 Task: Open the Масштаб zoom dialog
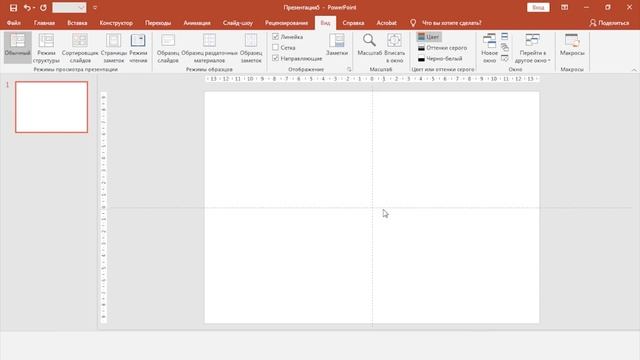click(369, 45)
